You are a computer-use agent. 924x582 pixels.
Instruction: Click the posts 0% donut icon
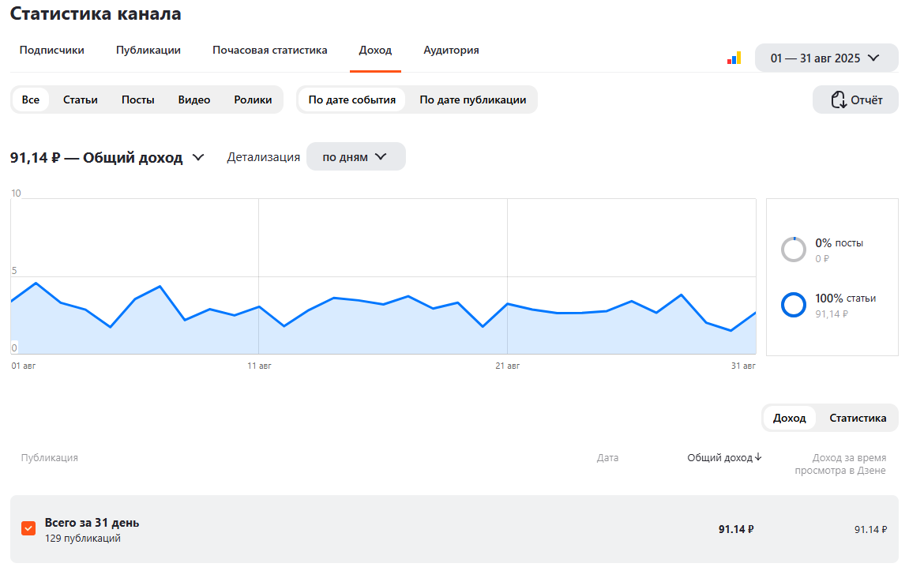tap(793, 250)
